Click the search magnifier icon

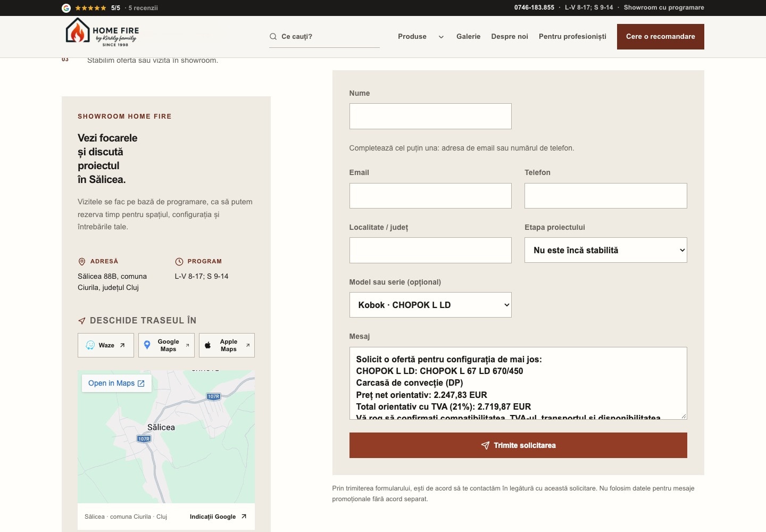coord(273,37)
